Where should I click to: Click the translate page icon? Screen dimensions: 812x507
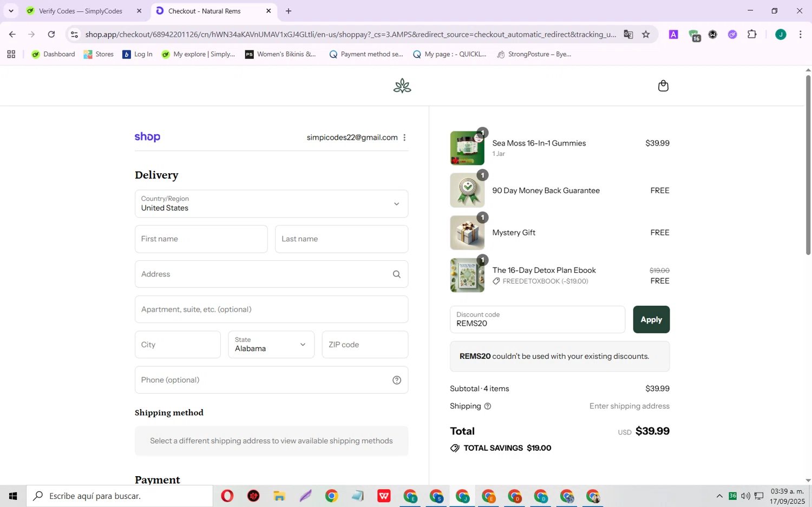pos(628,35)
